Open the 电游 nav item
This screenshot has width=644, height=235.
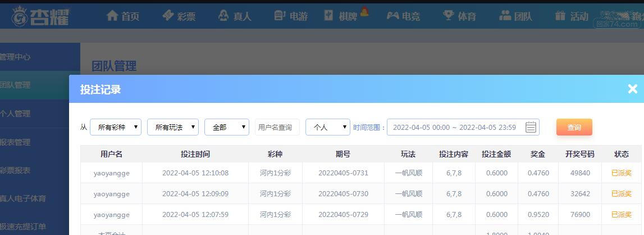click(x=291, y=16)
